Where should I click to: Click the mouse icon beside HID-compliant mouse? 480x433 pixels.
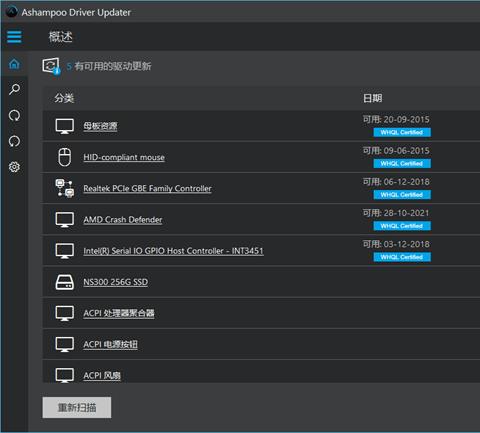[65, 157]
